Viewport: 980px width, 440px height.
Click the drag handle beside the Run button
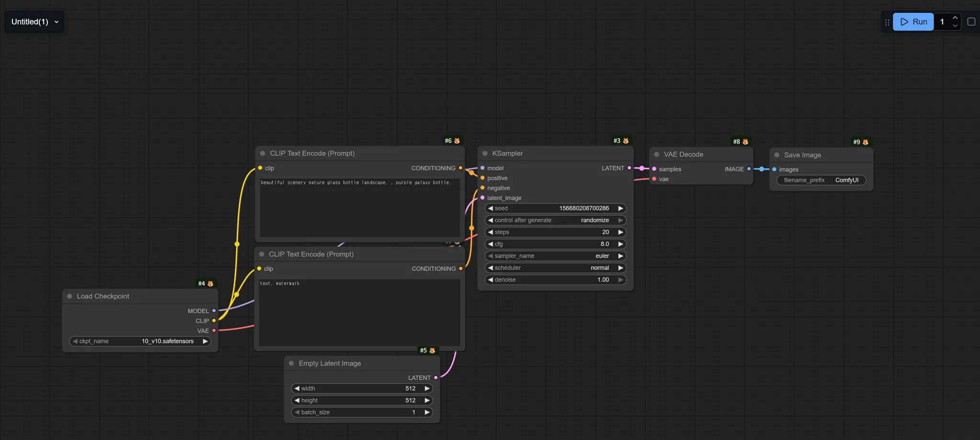(887, 22)
